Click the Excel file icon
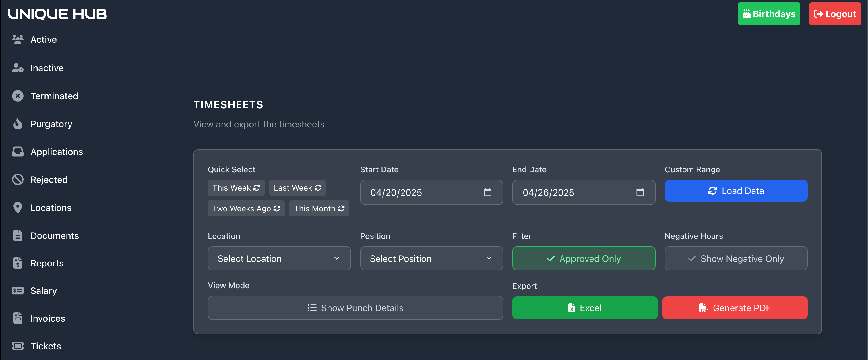 [x=571, y=308]
